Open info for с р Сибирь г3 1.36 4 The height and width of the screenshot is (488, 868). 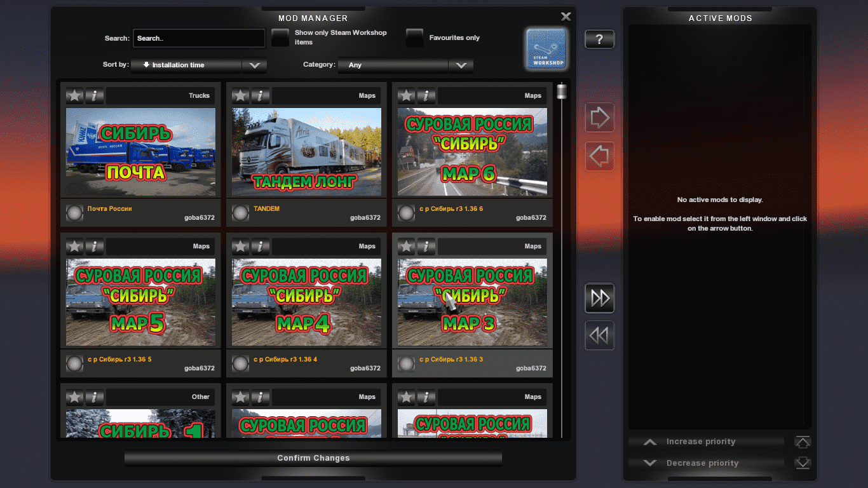261,246
